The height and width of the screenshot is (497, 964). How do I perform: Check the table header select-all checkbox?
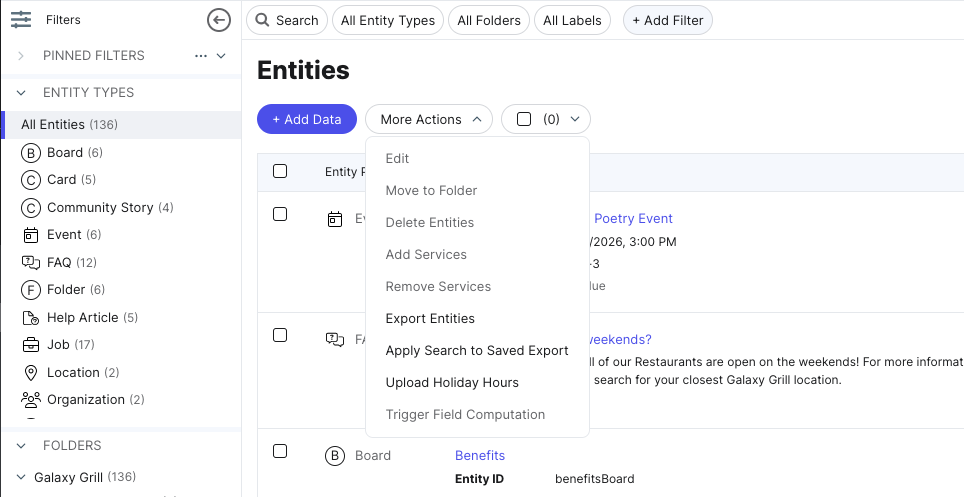coord(280,171)
